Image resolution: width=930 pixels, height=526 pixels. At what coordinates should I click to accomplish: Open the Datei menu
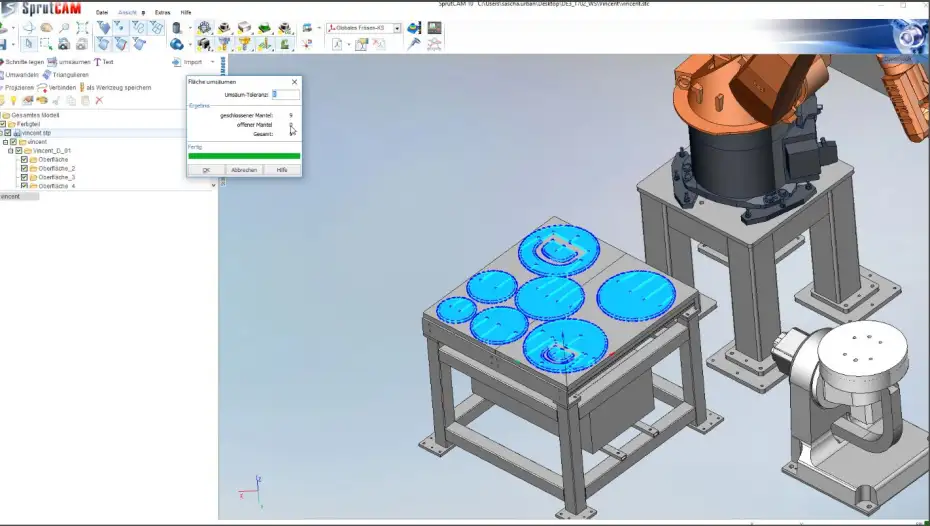tap(102, 12)
